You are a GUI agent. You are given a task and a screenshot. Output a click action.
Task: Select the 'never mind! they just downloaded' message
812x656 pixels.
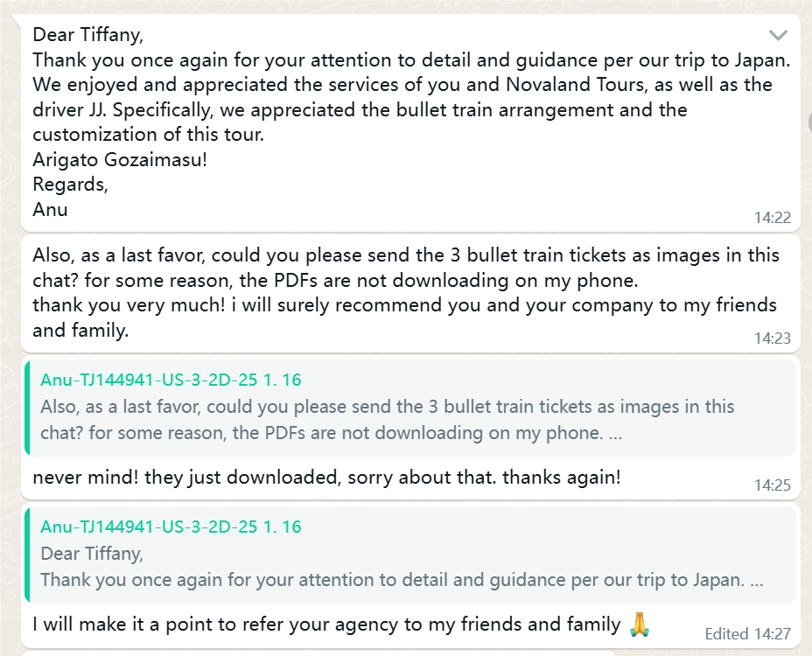(326, 478)
